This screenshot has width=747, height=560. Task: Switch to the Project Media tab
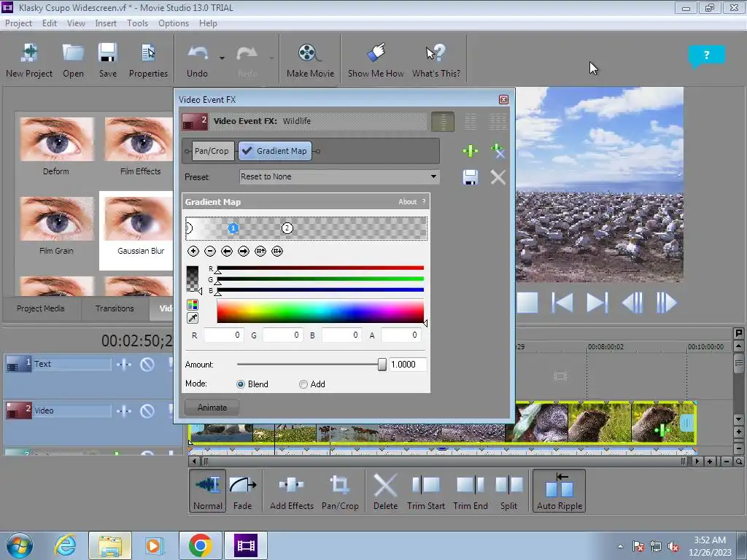coord(41,308)
